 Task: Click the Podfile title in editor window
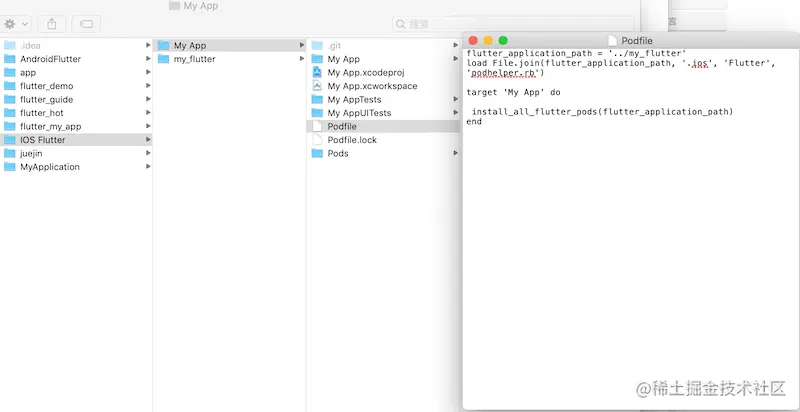point(637,41)
